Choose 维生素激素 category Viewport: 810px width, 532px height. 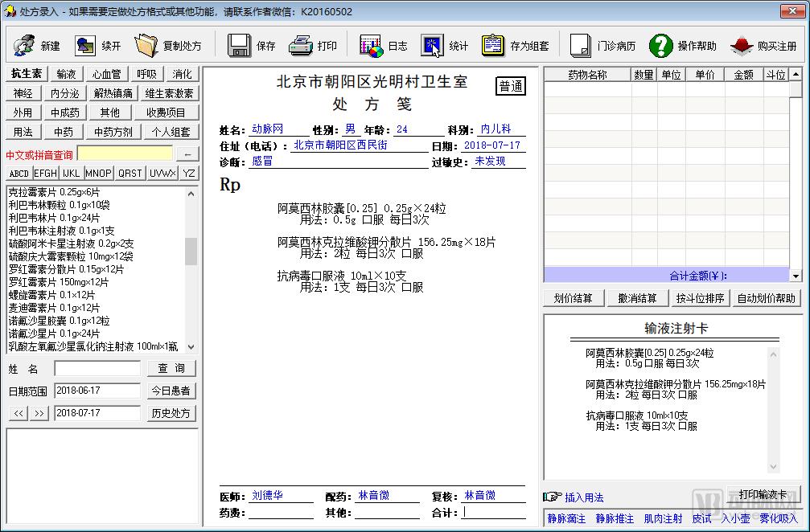[x=169, y=93]
